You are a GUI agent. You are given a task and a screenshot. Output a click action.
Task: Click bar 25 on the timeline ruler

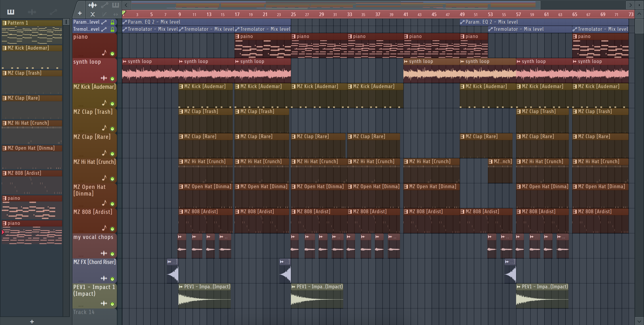pos(293,15)
